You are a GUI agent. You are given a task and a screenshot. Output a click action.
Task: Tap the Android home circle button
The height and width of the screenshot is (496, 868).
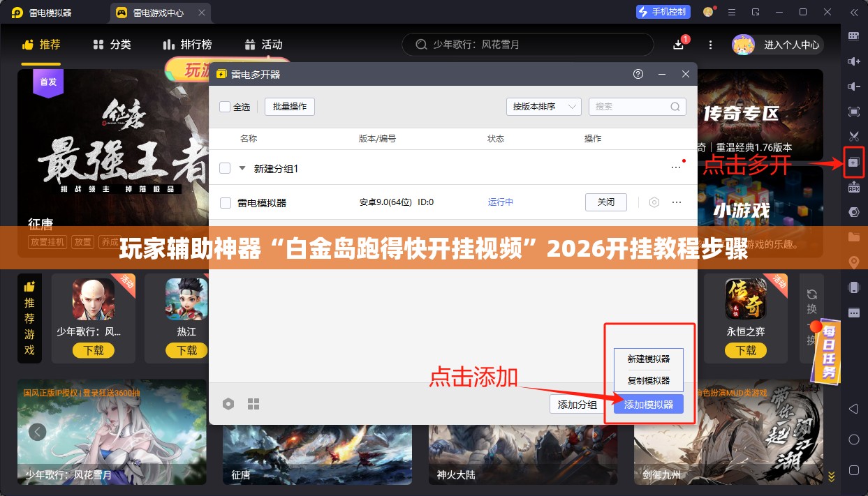point(853,439)
